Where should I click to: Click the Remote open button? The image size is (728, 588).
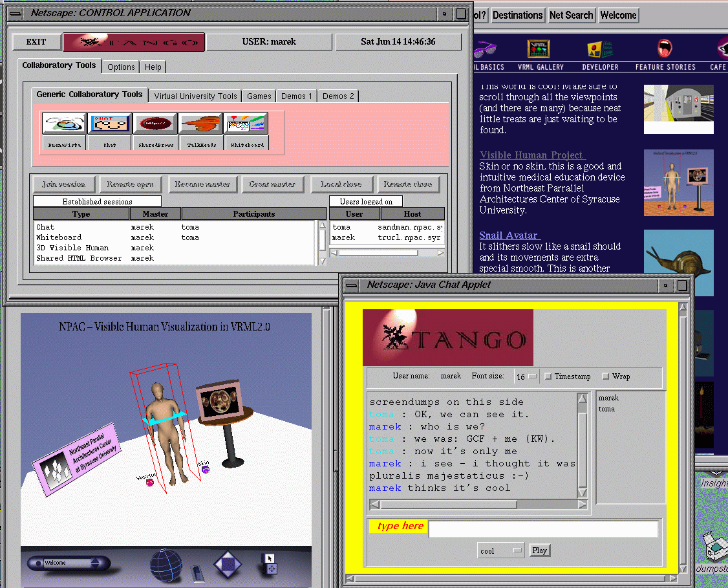tap(130, 184)
